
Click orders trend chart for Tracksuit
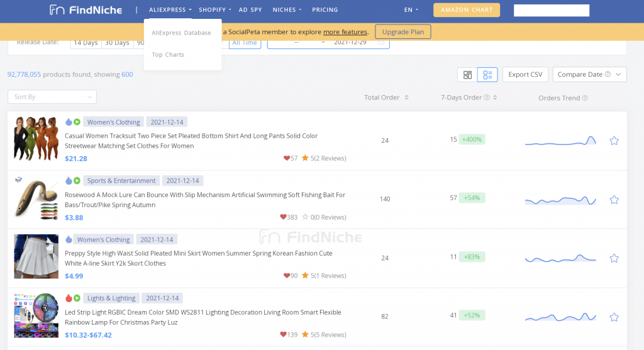pyautogui.click(x=560, y=140)
